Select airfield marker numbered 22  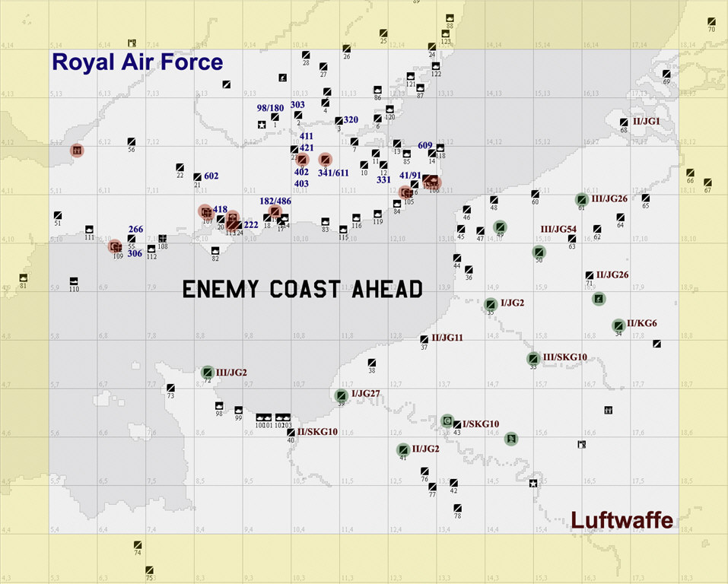180,167
